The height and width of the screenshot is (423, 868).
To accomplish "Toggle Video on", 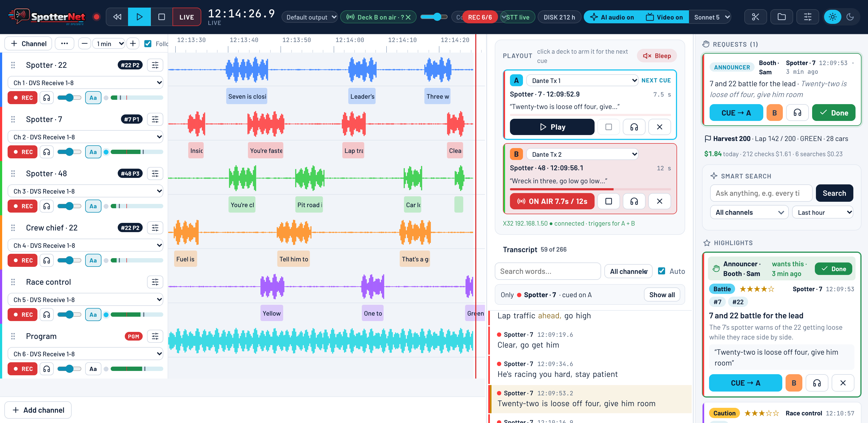I will click(x=664, y=17).
